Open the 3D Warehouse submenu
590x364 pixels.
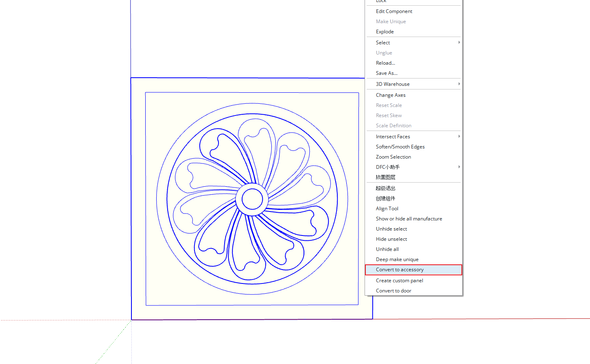[x=393, y=84]
